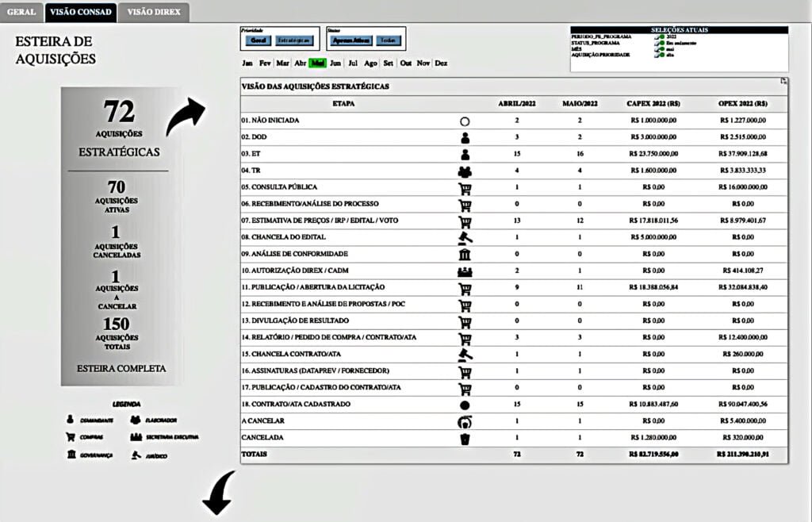Image resolution: width=812 pixels, height=522 pixels.
Task: Click the filled circle icon for Contrato/Ata Cadastrado
Action: (465, 405)
